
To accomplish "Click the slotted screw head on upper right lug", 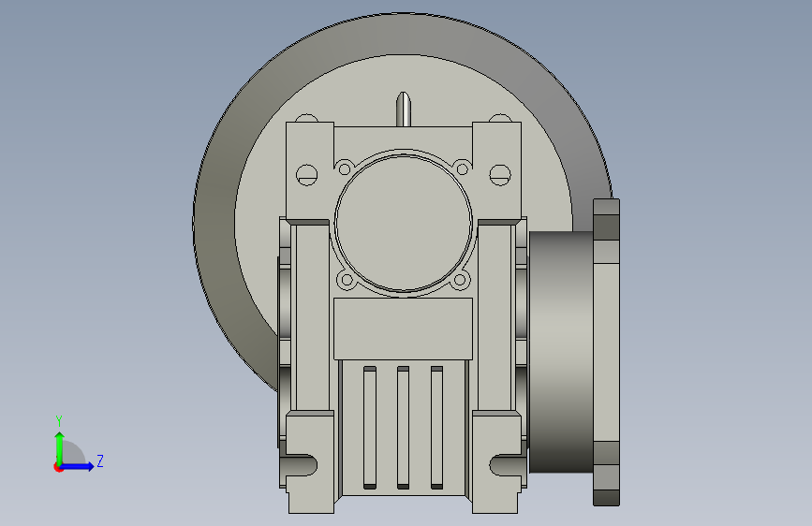I will tap(500, 175).
